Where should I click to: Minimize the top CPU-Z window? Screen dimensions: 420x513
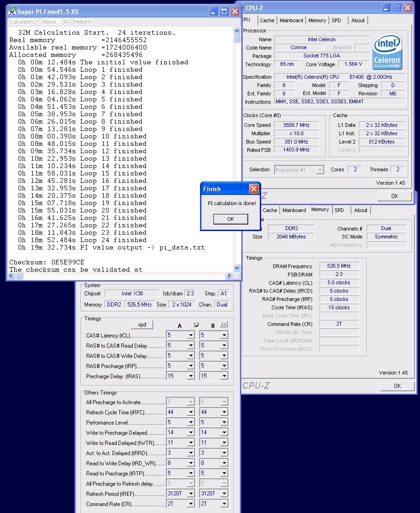386,8
